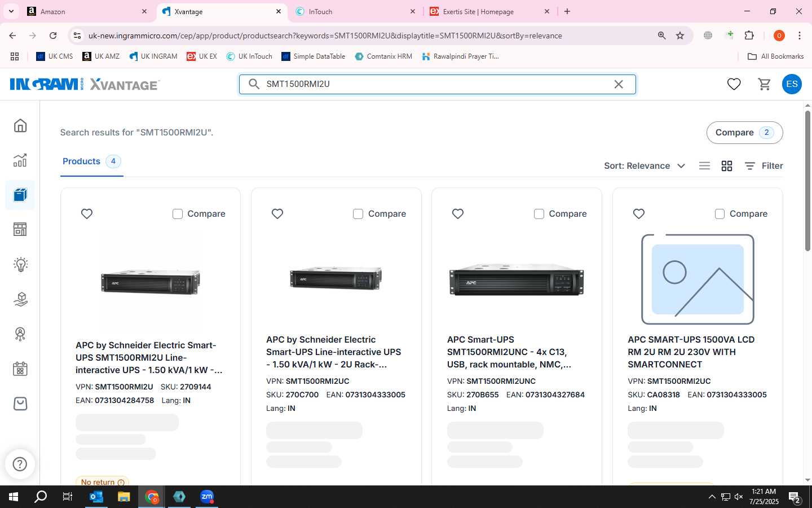This screenshot has height=508, width=812.
Task: Open Zoom from taskbar
Action: point(207,497)
